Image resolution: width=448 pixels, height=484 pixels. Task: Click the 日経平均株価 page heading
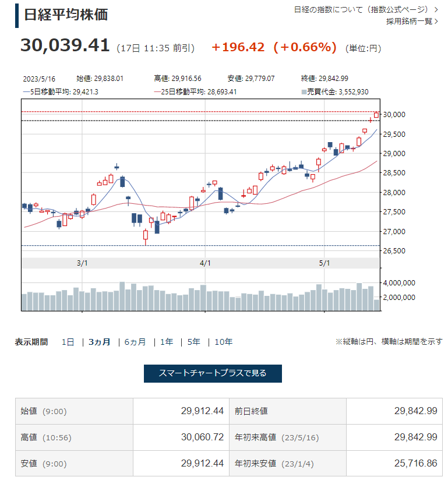click(66, 15)
